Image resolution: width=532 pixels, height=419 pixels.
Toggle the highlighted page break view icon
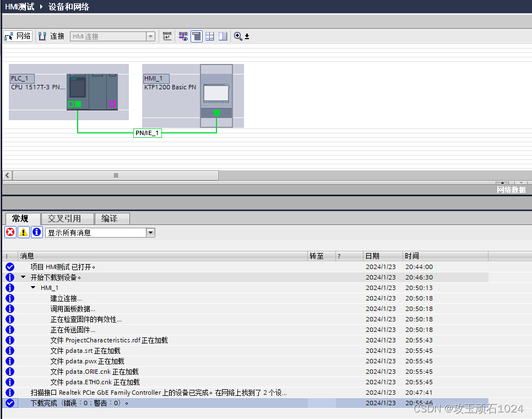pos(197,36)
